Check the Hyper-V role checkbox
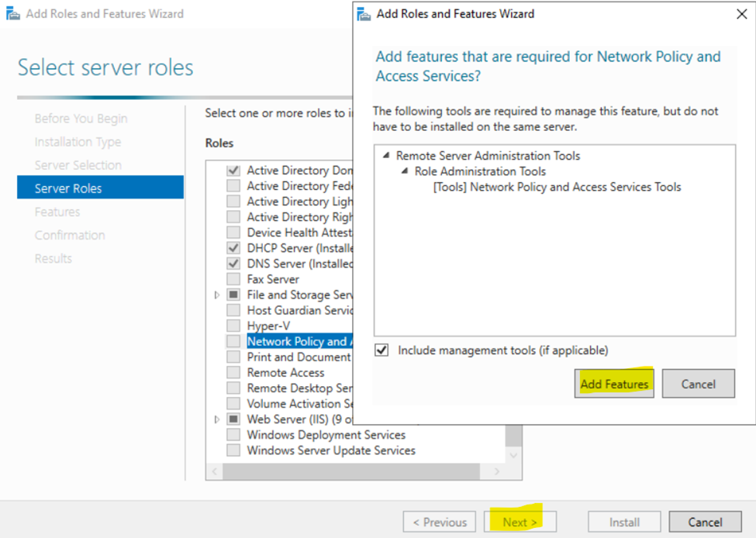Viewport: 756px width, 538px height. click(233, 326)
